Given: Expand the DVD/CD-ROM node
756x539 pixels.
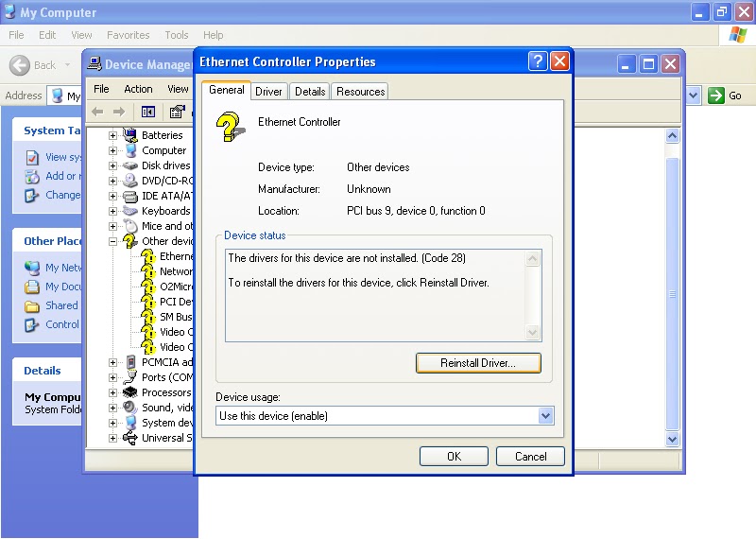Looking at the screenshot, I should tap(112, 181).
